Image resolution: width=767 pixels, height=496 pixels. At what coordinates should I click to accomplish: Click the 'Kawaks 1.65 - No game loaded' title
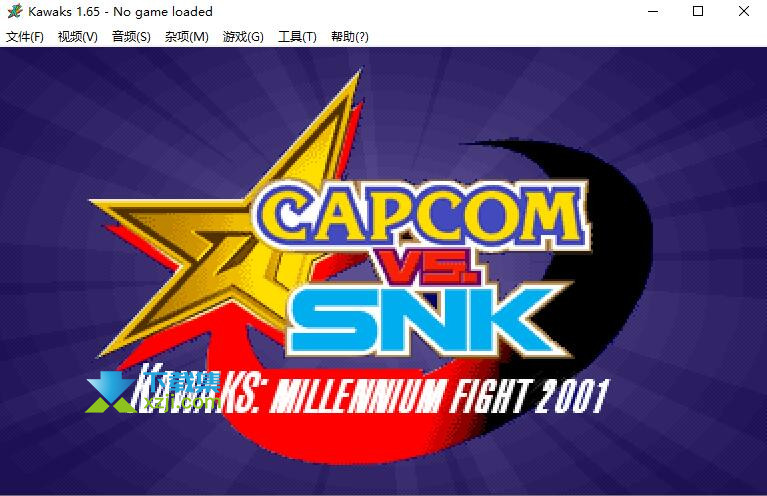point(120,11)
